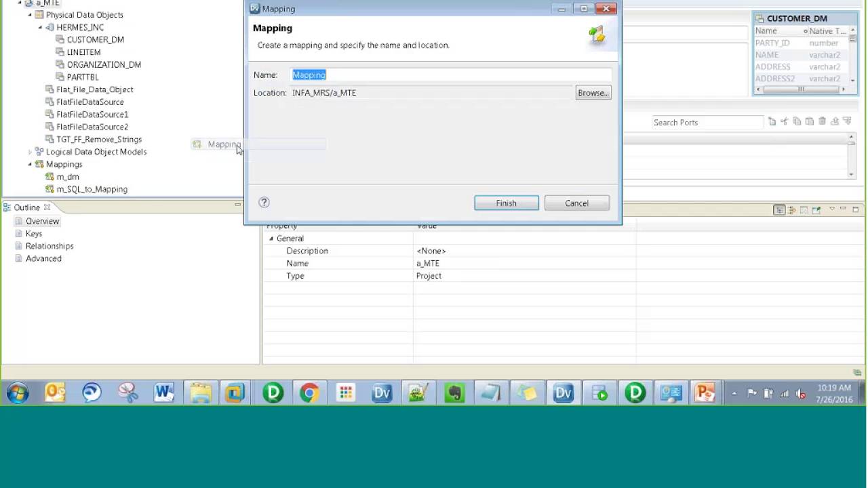
Task: Select FlatFileDataSource1 item
Action: tap(92, 115)
